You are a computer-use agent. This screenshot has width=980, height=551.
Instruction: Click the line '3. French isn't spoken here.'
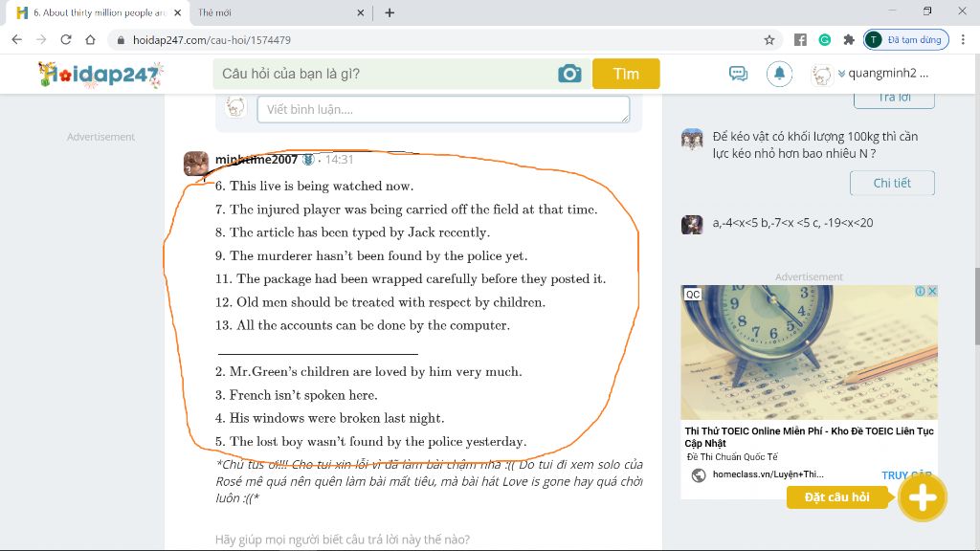pyautogui.click(x=297, y=395)
